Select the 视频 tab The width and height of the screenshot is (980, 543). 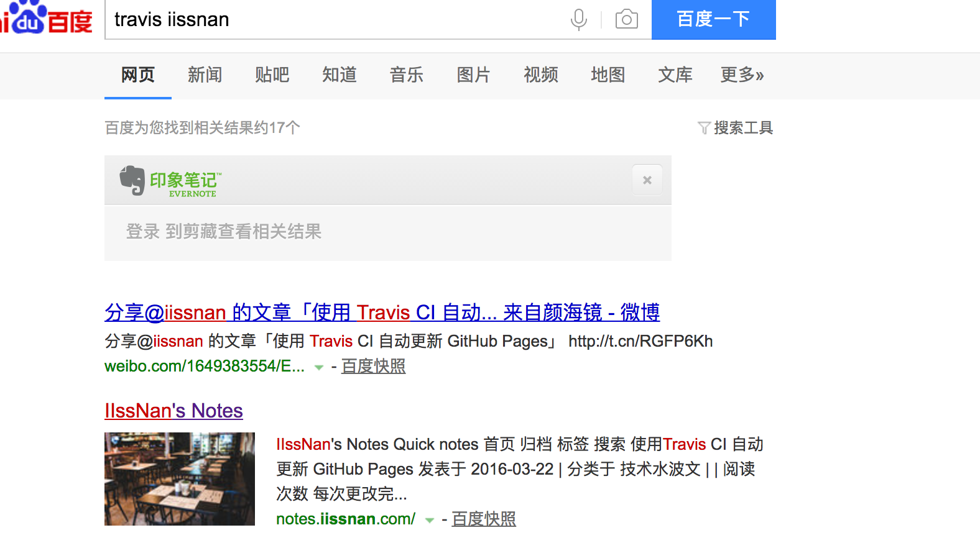pyautogui.click(x=541, y=75)
